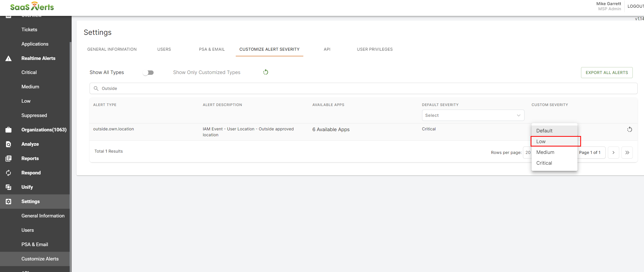Open Applications in sidebar
644x272 pixels.
[35, 44]
